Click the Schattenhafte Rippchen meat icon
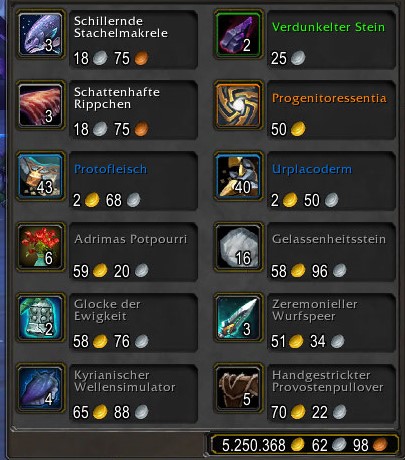This screenshot has height=460, width=405. click(x=40, y=105)
